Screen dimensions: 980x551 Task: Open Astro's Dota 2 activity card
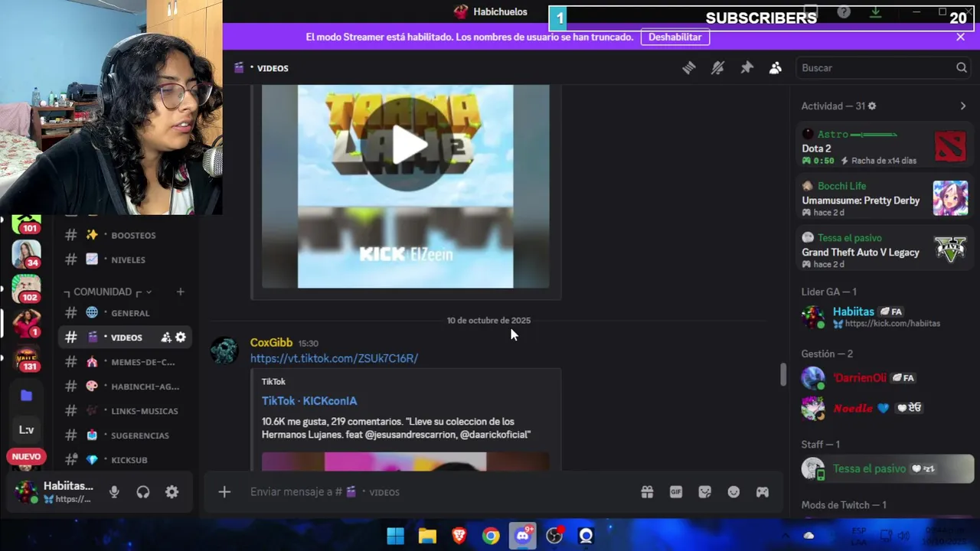(884, 147)
